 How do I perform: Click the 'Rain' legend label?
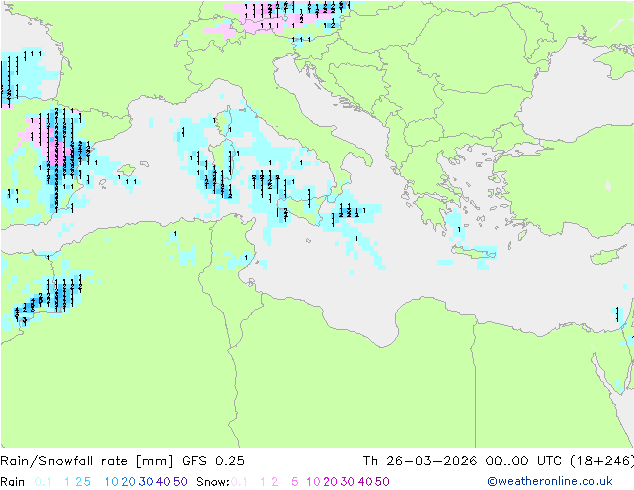point(13,482)
